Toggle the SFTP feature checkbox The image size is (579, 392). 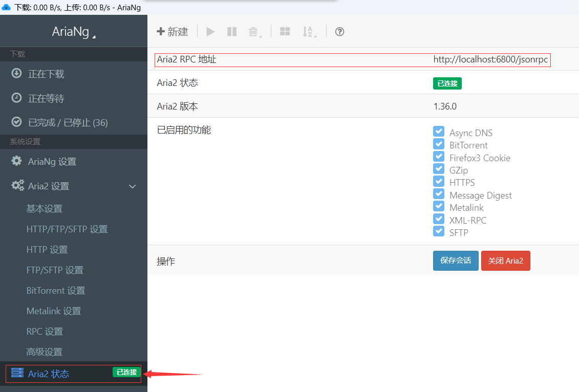(x=439, y=232)
